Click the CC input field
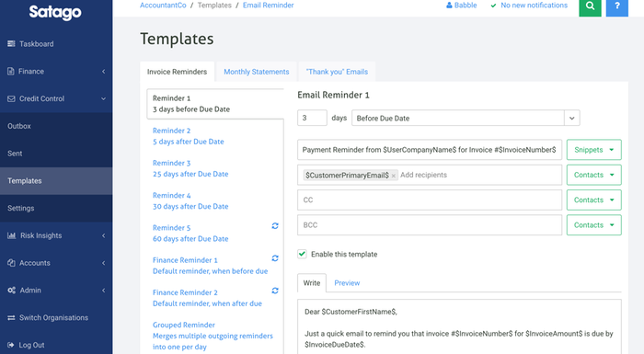644x354 pixels. point(430,200)
